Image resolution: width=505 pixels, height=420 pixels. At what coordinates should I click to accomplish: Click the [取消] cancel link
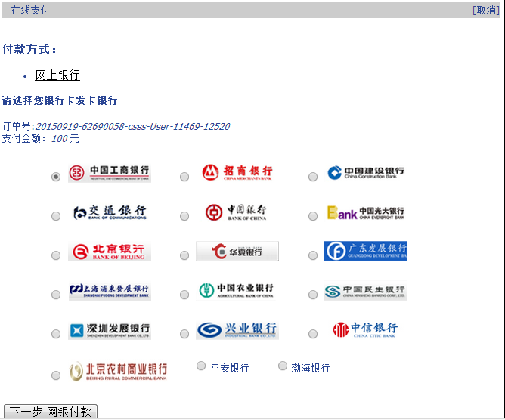(x=485, y=11)
